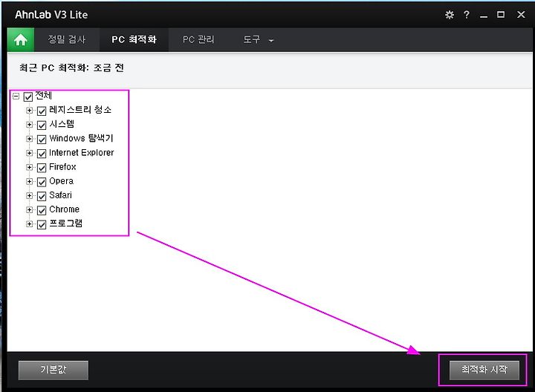Select the 시스템 label text
Viewport: 535px width, 392px height.
pyautogui.click(x=62, y=124)
